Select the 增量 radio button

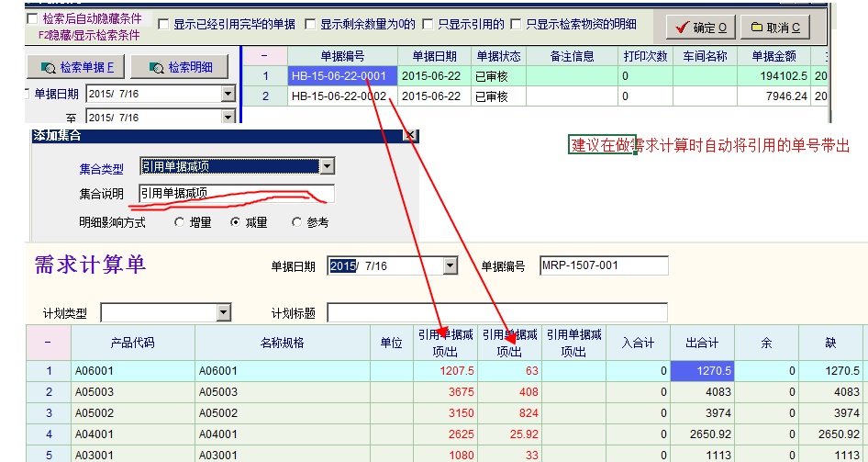coord(179,222)
